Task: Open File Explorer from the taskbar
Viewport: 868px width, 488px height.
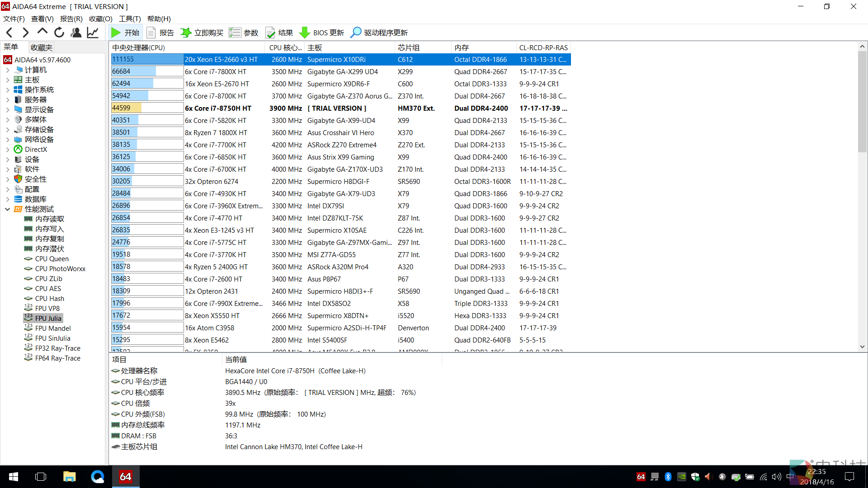Action: [69, 477]
